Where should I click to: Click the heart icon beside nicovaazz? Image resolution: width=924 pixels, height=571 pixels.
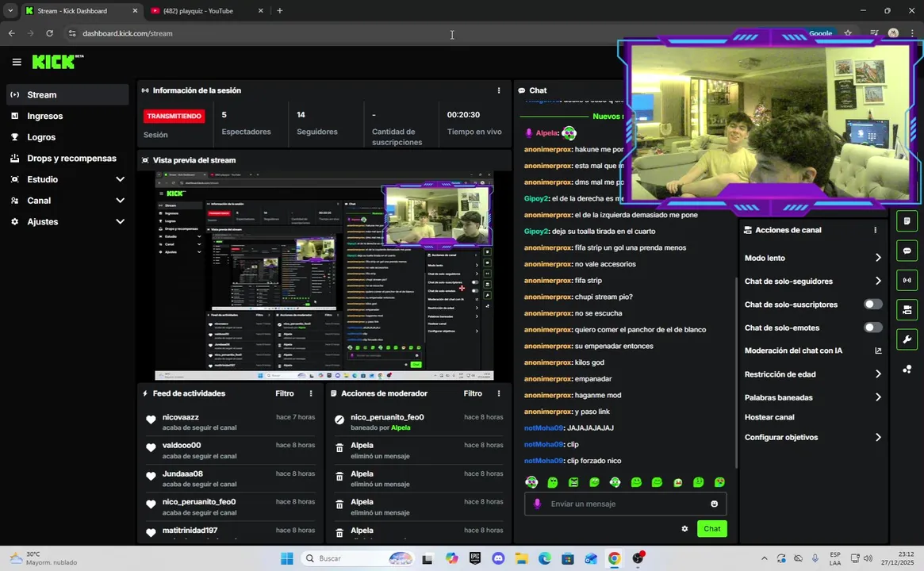coord(151,420)
